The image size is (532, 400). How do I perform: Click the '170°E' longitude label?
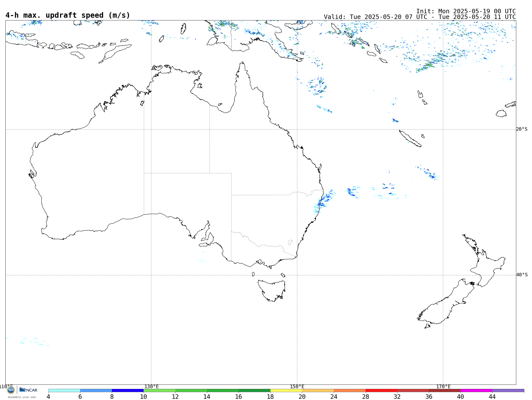click(443, 386)
